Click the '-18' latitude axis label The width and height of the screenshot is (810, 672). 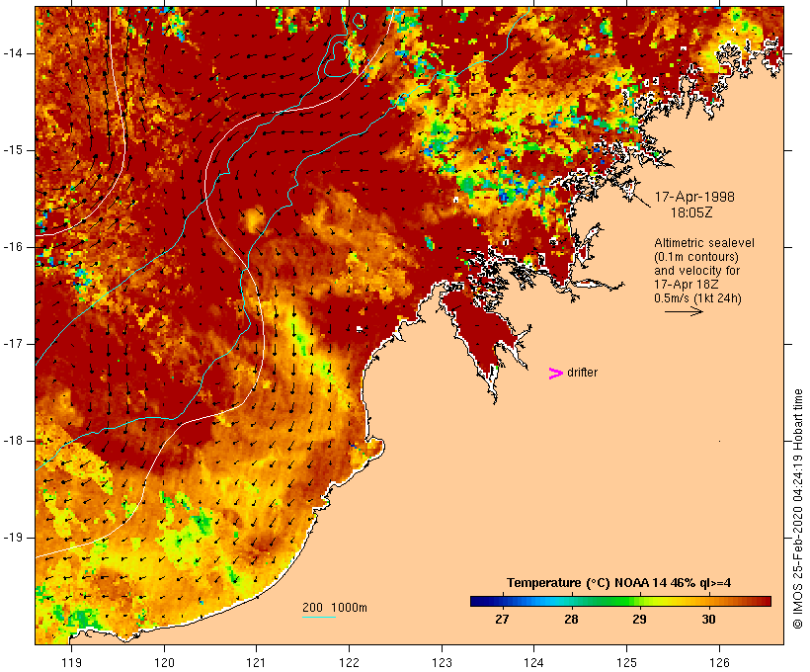click(12, 441)
